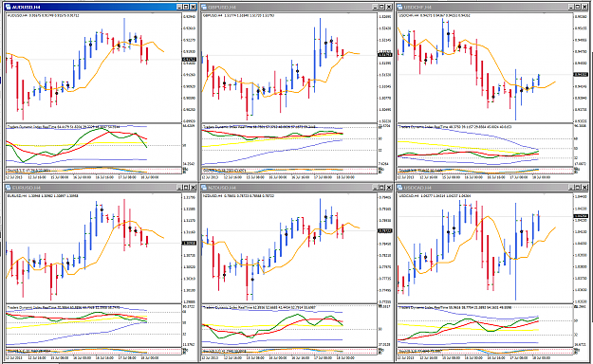Close the EURUSD,H4 chart window
This screenshot has width=593, height=364.
[x=194, y=188]
